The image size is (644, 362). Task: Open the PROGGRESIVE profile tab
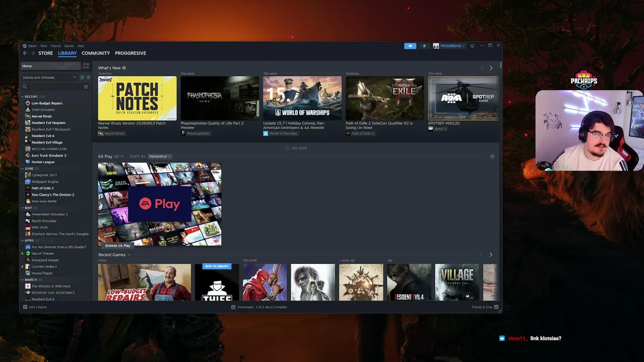click(x=130, y=53)
